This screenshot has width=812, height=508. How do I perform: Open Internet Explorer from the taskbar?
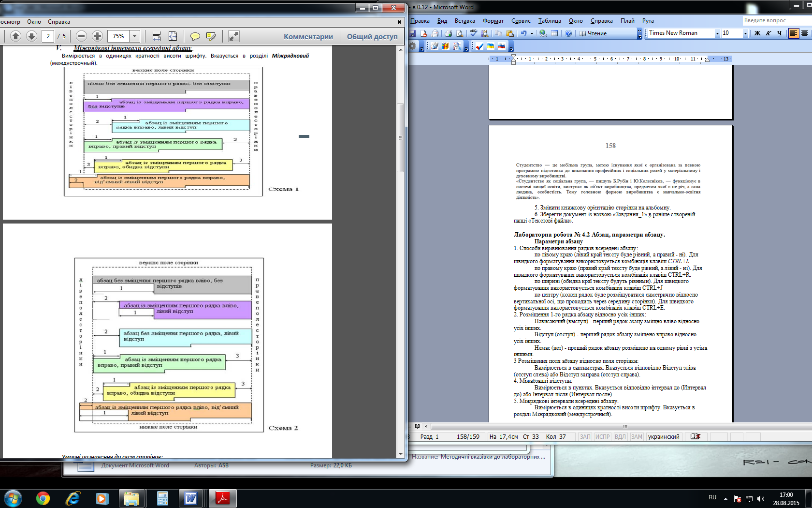[x=72, y=498]
